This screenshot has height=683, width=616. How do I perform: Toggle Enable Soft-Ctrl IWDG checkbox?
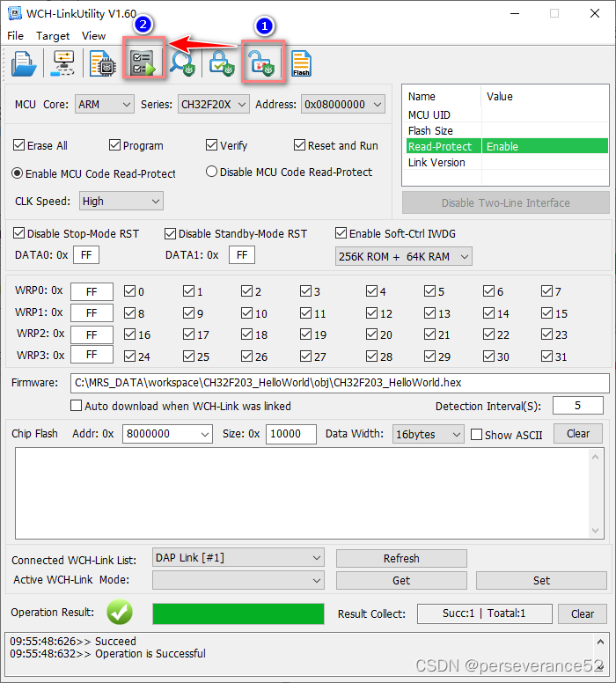click(x=341, y=233)
